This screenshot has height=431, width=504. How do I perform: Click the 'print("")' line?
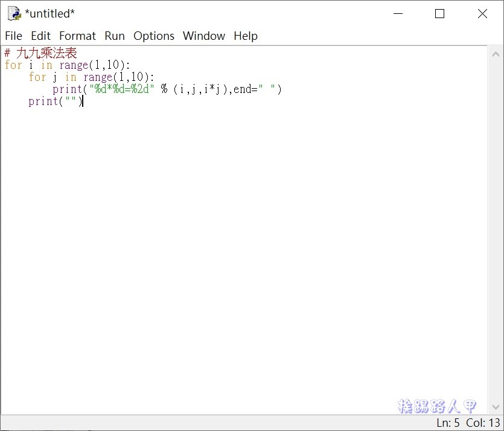[x=56, y=101]
